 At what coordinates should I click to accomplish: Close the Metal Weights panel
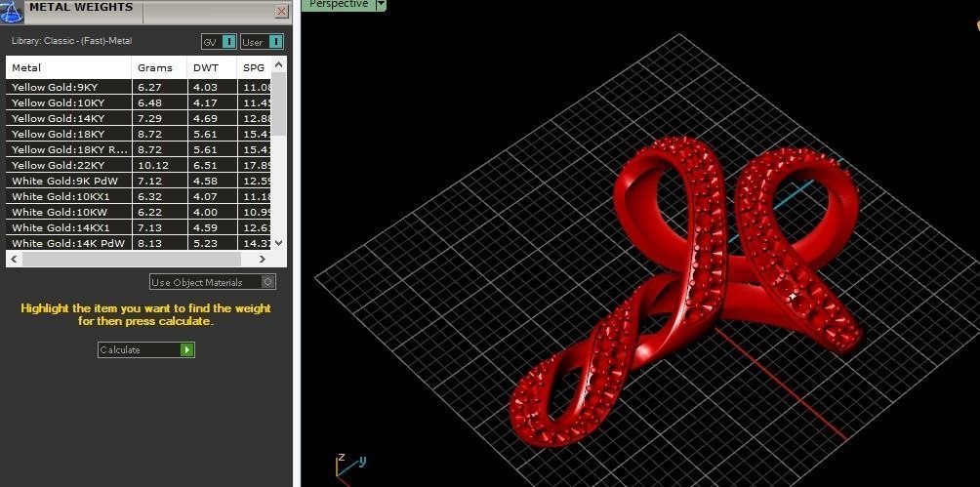[281, 12]
